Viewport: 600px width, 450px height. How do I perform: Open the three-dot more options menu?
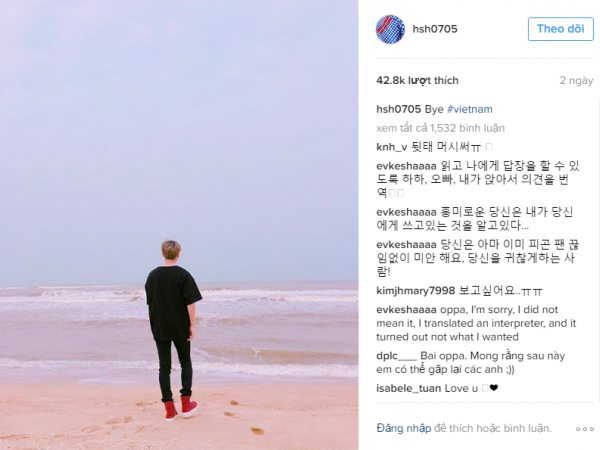584,429
